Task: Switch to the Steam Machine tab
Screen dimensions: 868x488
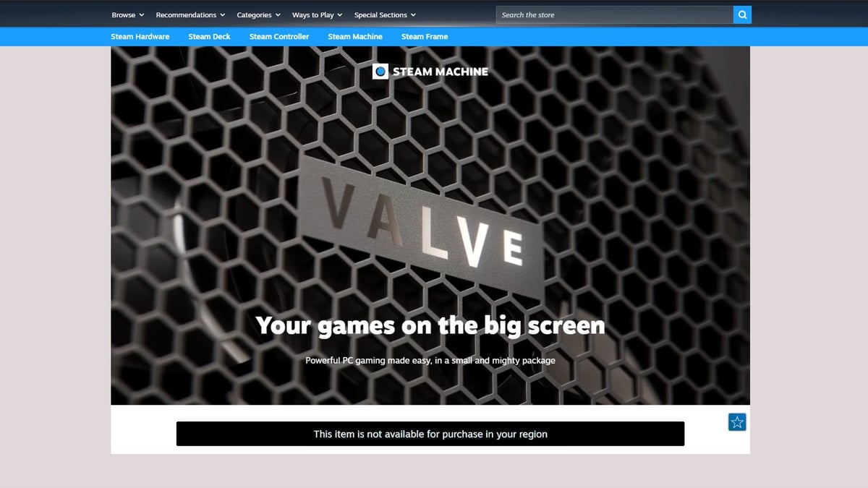Action: 355,36
